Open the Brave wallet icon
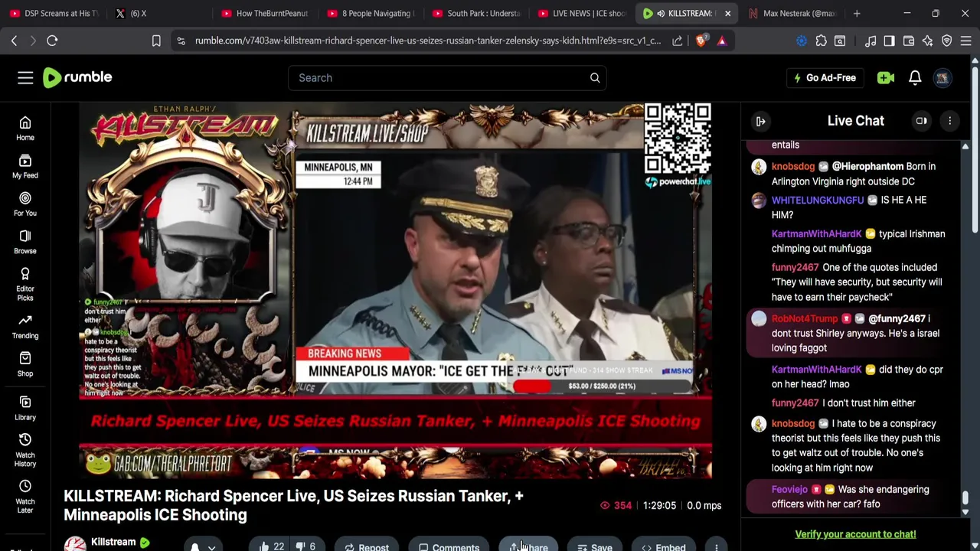Image resolution: width=980 pixels, height=551 pixels. pyautogui.click(x=909, y=41)
